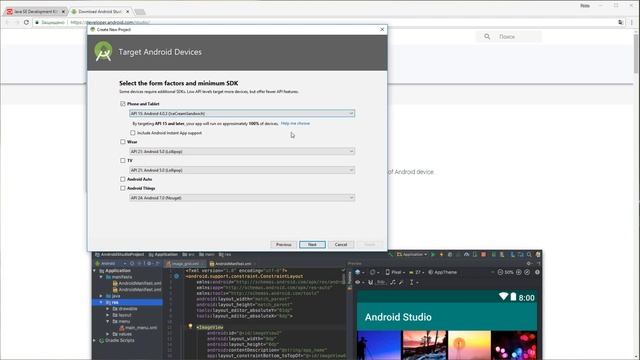Click the zoom in icon after 50%
640x360 pixels.
click(519, 272)
